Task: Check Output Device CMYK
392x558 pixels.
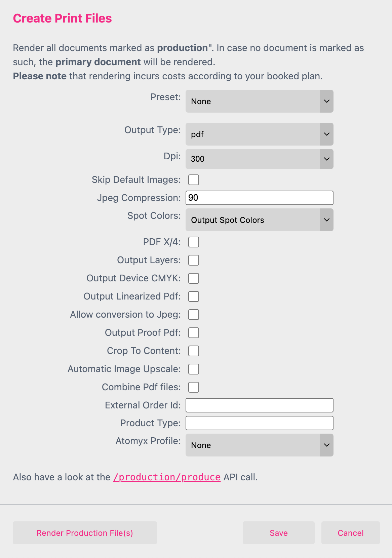Action: click(194, 278)
